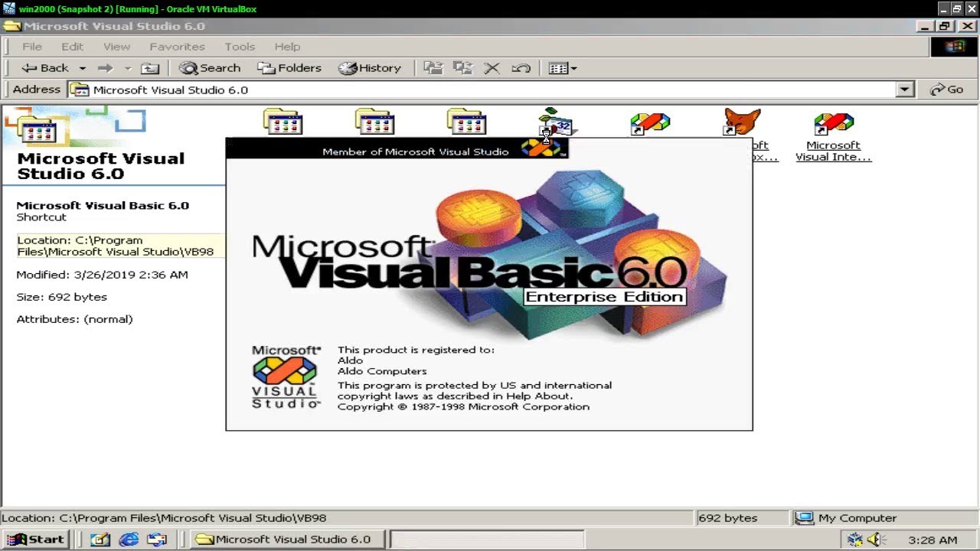
Task: Open the Tools menu
Action: pos(240,47)
